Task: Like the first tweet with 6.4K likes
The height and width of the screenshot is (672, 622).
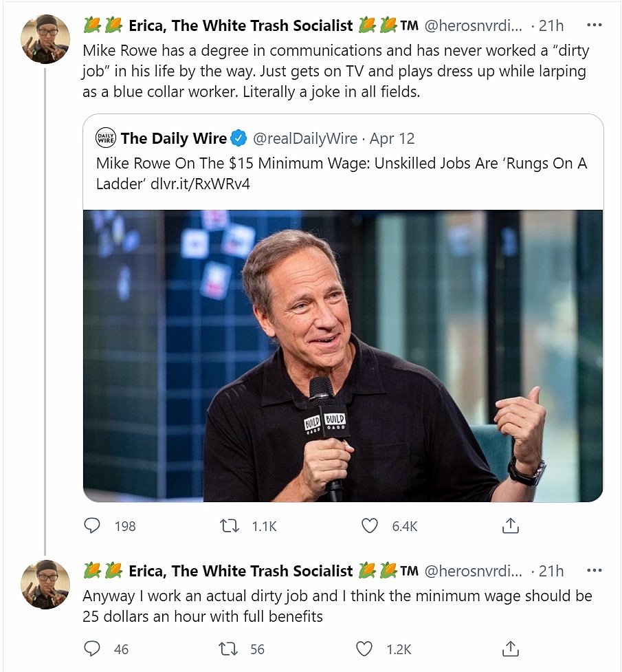Action: [x=370, y=526]
